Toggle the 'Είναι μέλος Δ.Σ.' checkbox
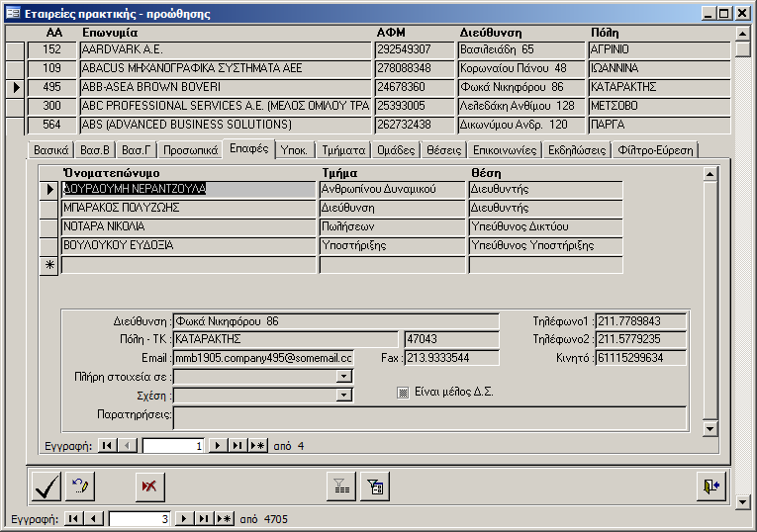This screenshot has height=532, width=757. click(x=403, y=393)
